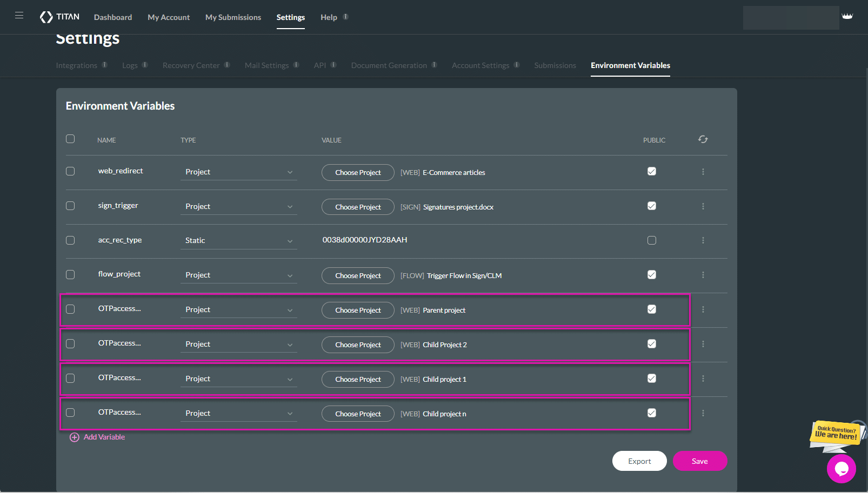
Task: Open three-dot menu for web_redirect row
Action: click(703, 172)
